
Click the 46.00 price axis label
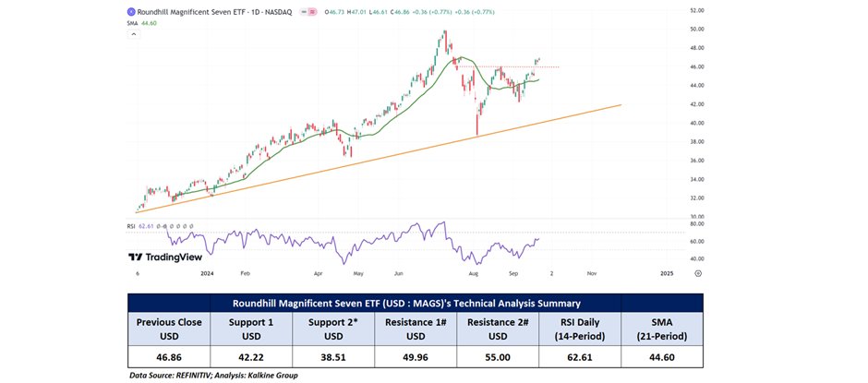pyautogui.click(x=697, y=67)
